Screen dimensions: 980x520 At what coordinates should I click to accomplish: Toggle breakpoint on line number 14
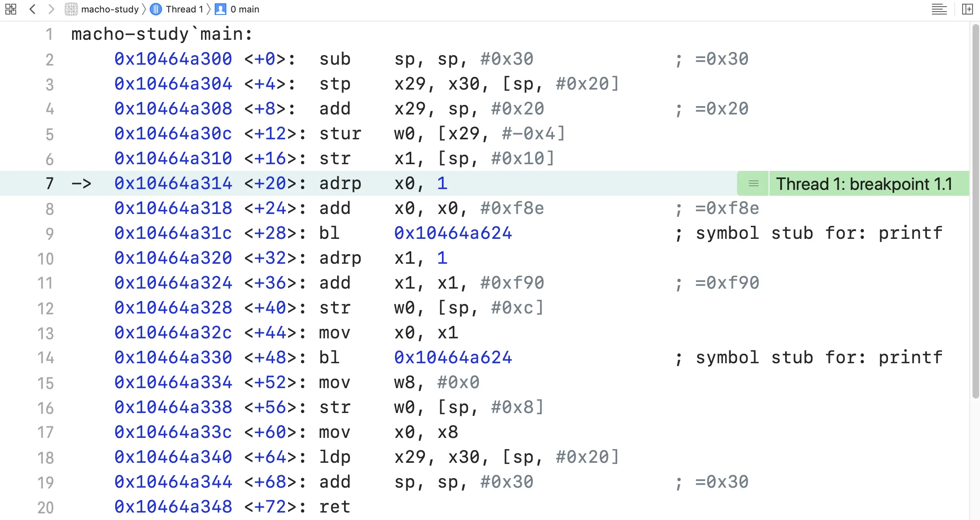click(x=46, y=358)
